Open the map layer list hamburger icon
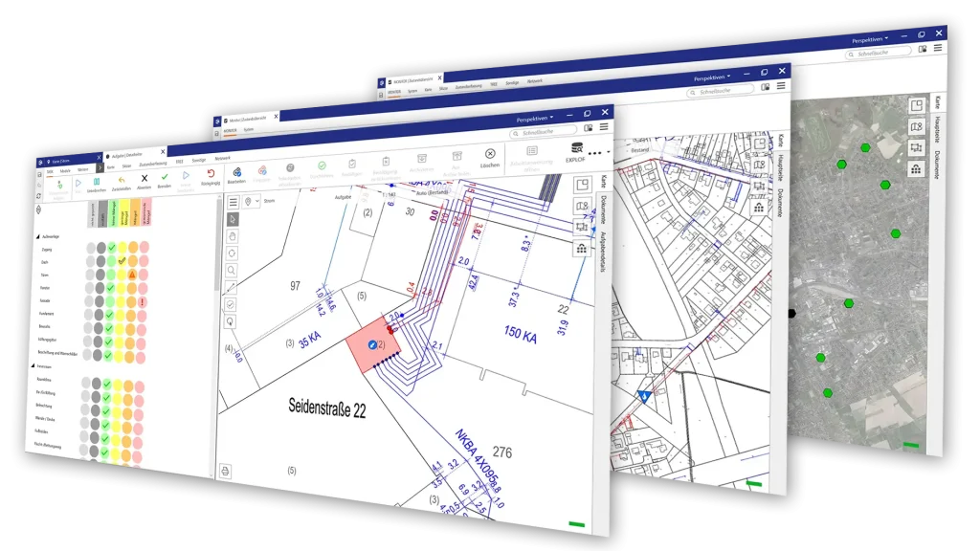Viewport: 980px width, 551px height. point(234,202)
